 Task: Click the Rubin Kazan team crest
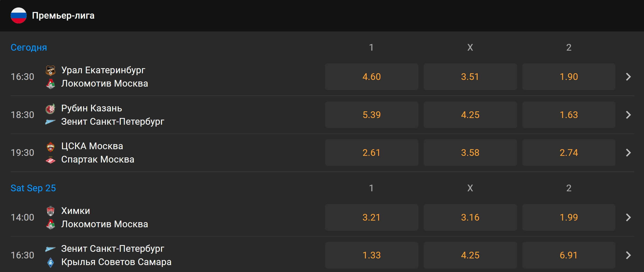pyautogui.click(x=50, y=108)
